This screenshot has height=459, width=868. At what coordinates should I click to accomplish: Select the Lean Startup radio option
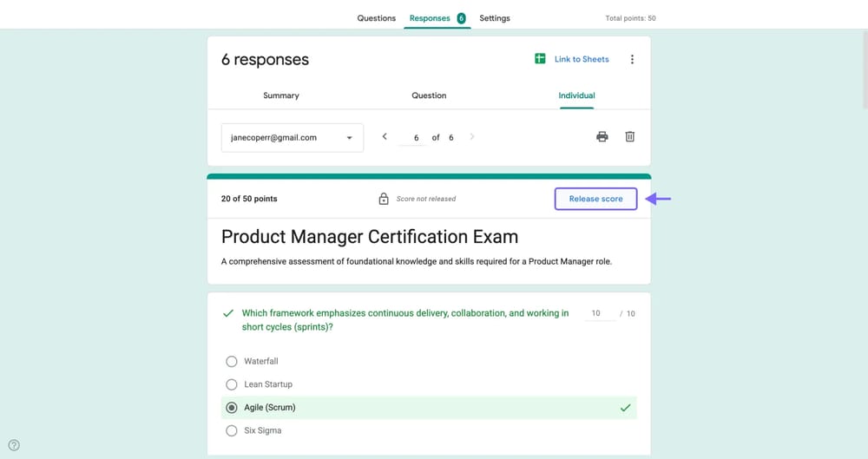coord(232,384)
